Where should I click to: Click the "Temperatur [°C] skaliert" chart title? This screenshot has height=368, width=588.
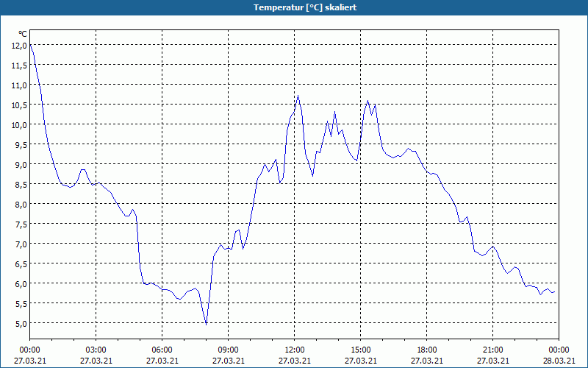pyautogui.click(x=305, y=7)
